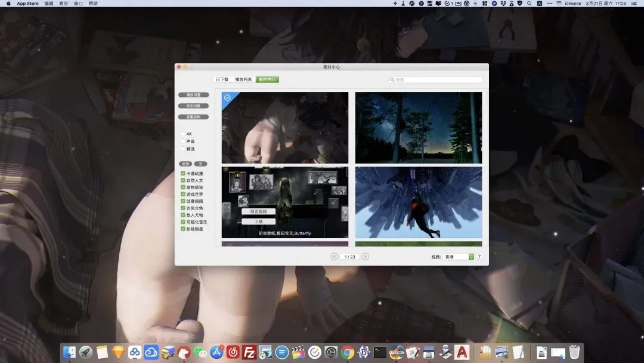Click the 下载 button on Butterfly wallpaper
Viewport: 644px width, 363px height.
pos(258,222)
